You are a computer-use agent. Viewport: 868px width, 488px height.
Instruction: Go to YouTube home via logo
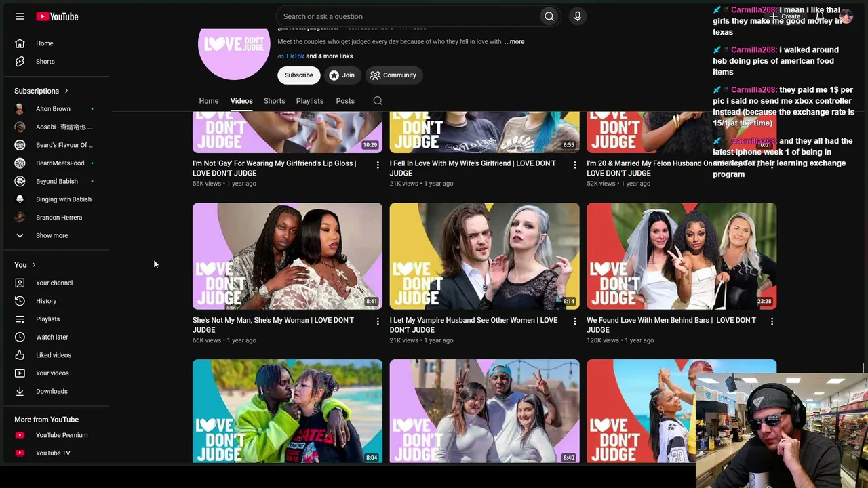[58, 16]
